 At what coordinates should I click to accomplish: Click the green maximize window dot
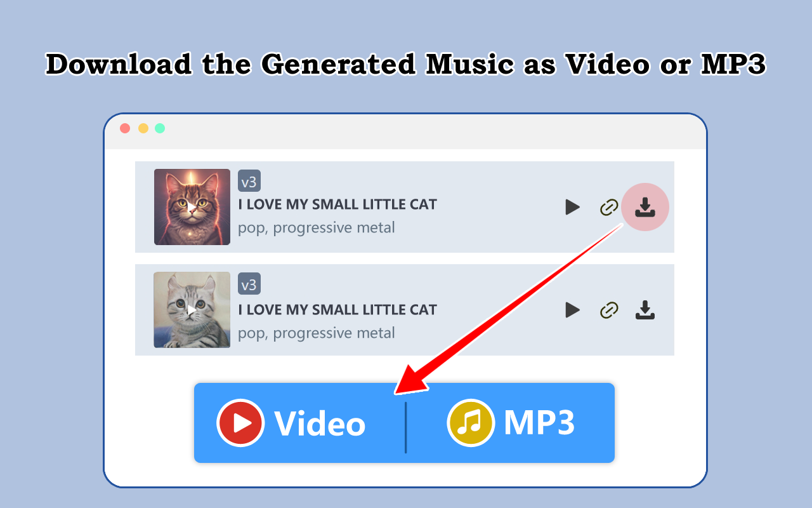(160, 128)
